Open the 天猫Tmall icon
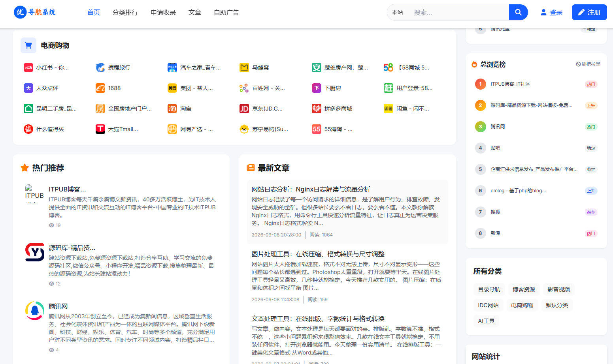613x364 pixels. [x=100, y=129]
